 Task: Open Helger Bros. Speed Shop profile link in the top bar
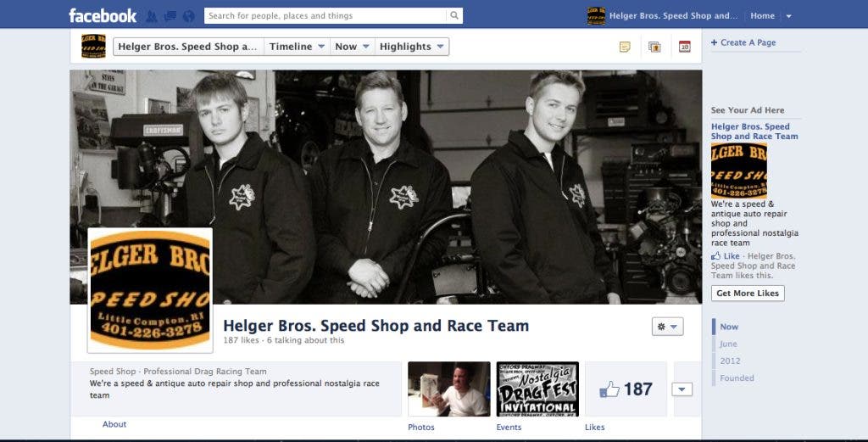pos(673,15)
